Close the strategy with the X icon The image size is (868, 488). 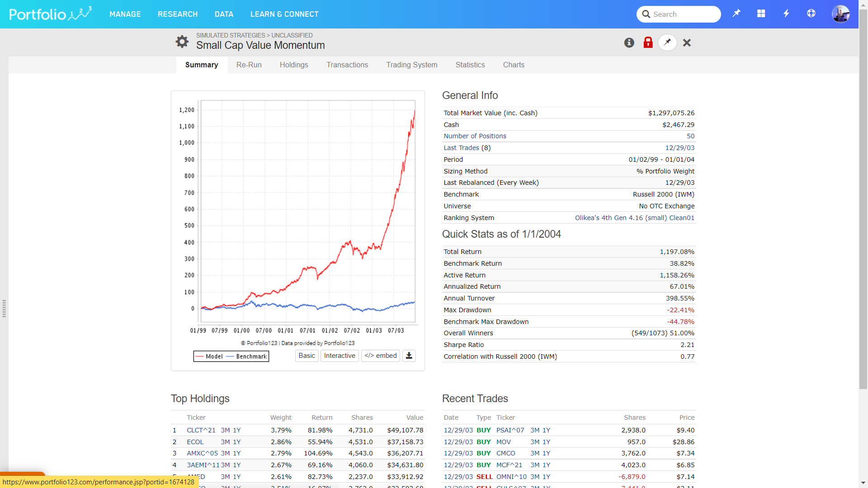tap(687, 42)
